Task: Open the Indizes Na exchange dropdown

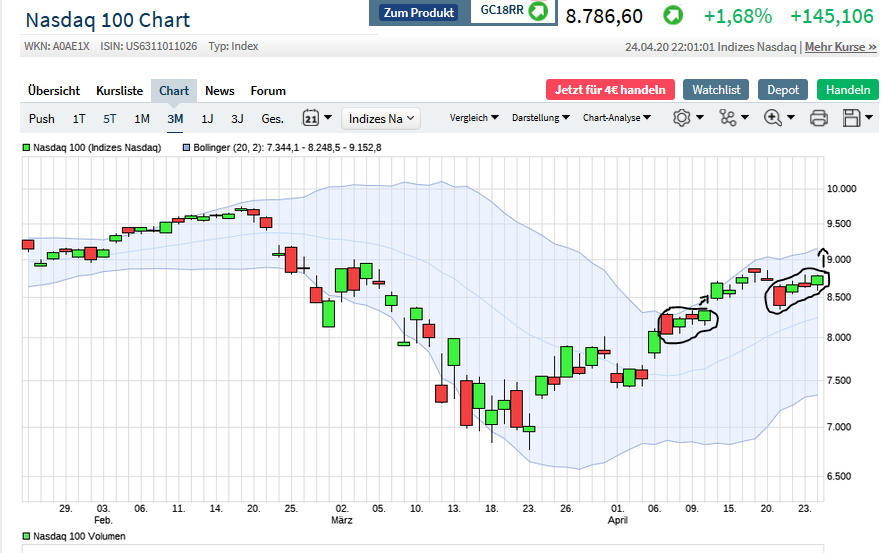Action: point(381,118)
